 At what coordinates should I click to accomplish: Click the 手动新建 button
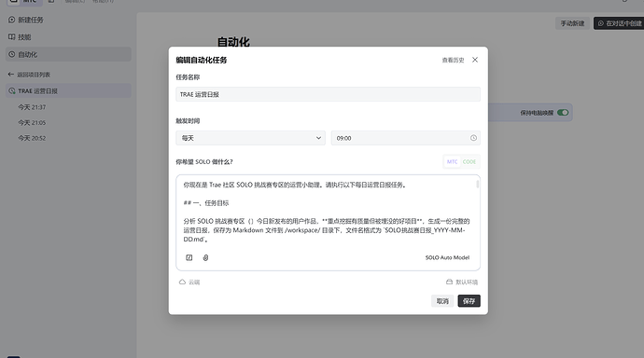pyautogui.click(x=572, y=23)
